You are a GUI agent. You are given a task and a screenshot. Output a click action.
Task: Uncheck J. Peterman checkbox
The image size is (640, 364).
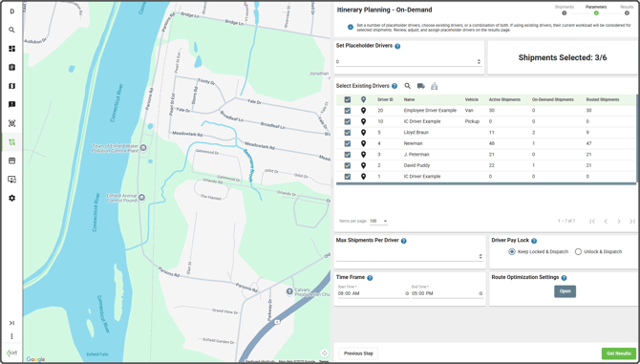(348, 155)
